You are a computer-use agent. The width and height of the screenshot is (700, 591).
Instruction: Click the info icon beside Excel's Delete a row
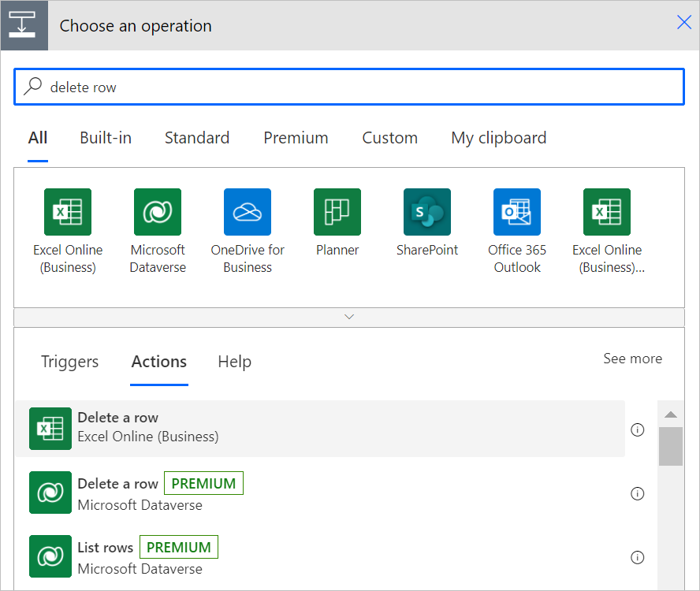click(x=637, y=430)
